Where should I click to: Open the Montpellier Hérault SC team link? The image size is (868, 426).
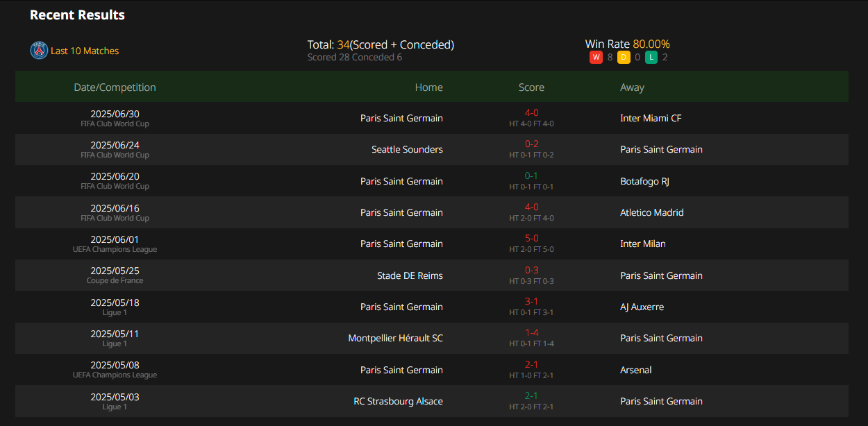(x=395, y=338)
